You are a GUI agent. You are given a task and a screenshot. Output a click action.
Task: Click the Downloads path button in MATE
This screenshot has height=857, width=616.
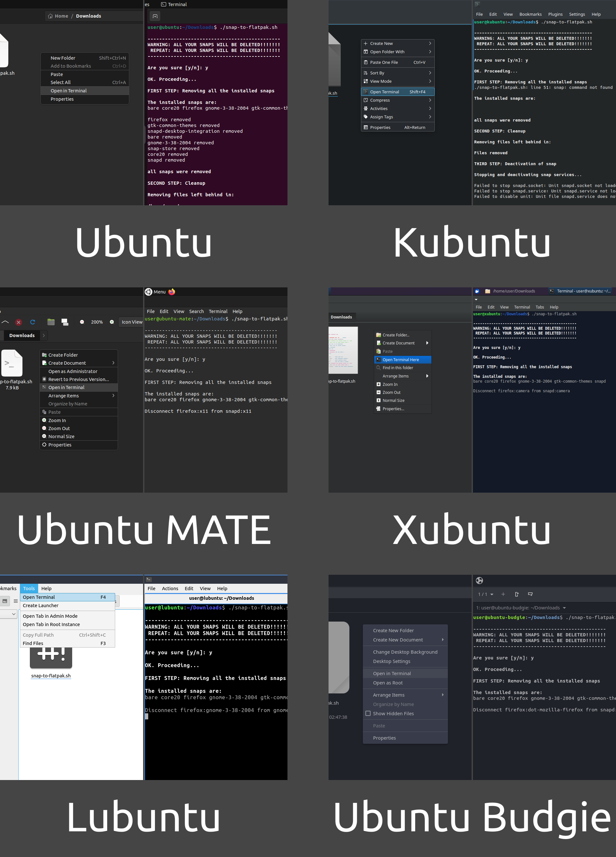pyautogui.click(x=22, y=335)
